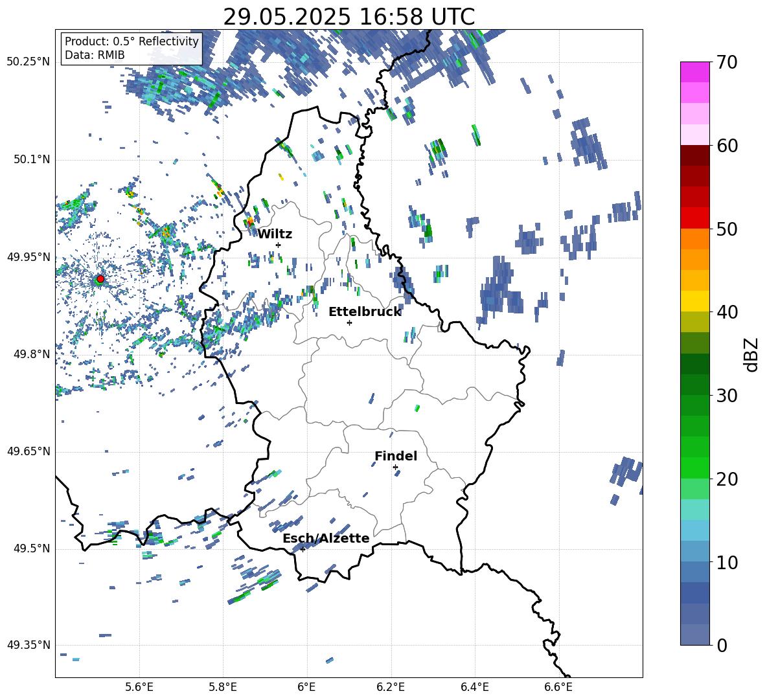This screenshot has height=700, width=767.
Task: Click the Wiltz city label
Action: (x=275, y=234)
